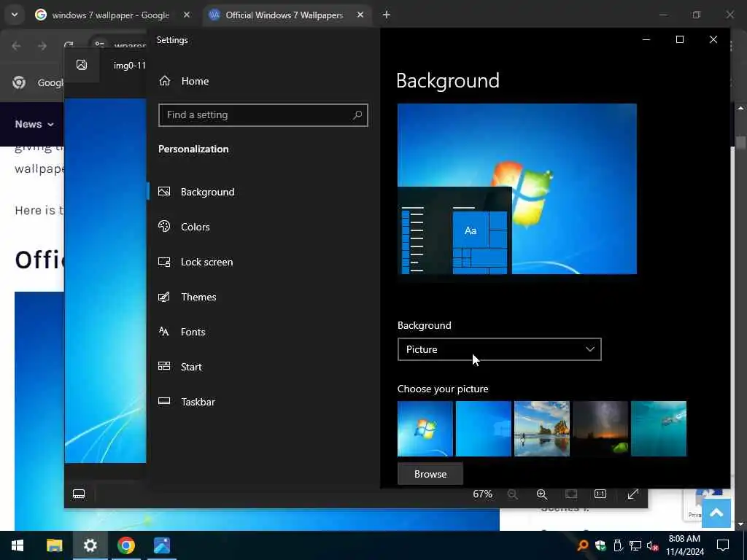Go to Settings Home
747x560 pixels.
click(x=184, y=81)
